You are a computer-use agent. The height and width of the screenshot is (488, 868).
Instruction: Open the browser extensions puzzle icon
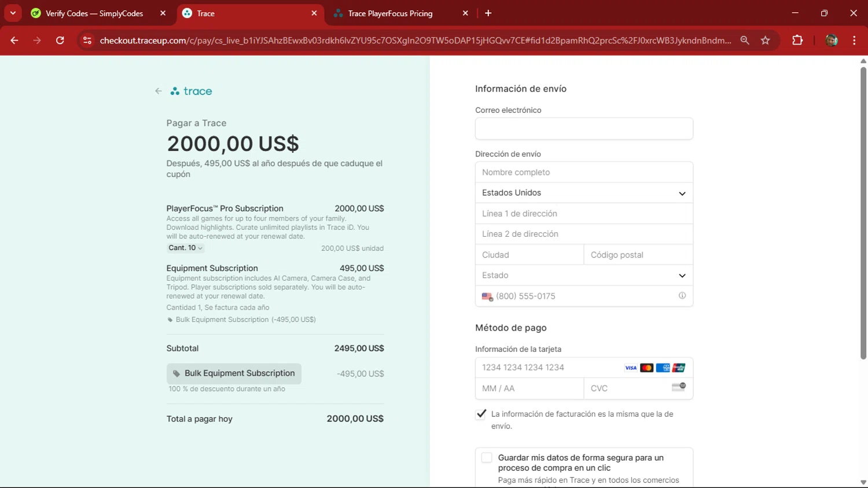pos(797,41)
